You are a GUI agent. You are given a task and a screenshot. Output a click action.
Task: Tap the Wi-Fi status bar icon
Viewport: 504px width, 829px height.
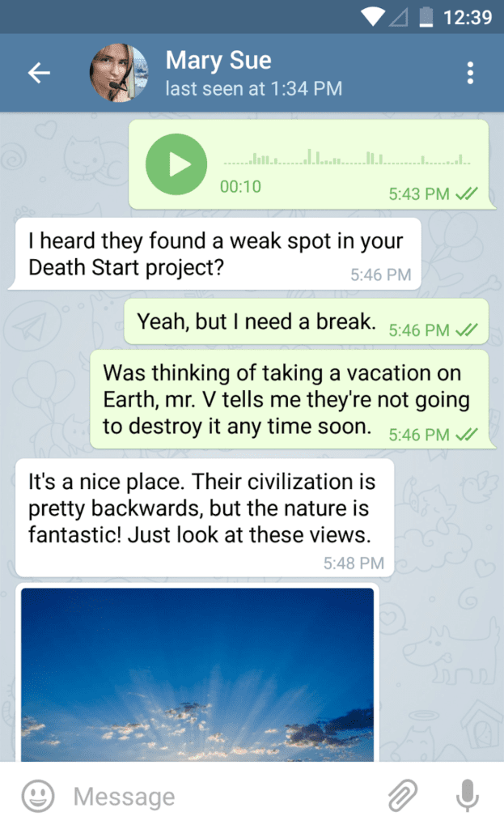(x=372, y=17)
